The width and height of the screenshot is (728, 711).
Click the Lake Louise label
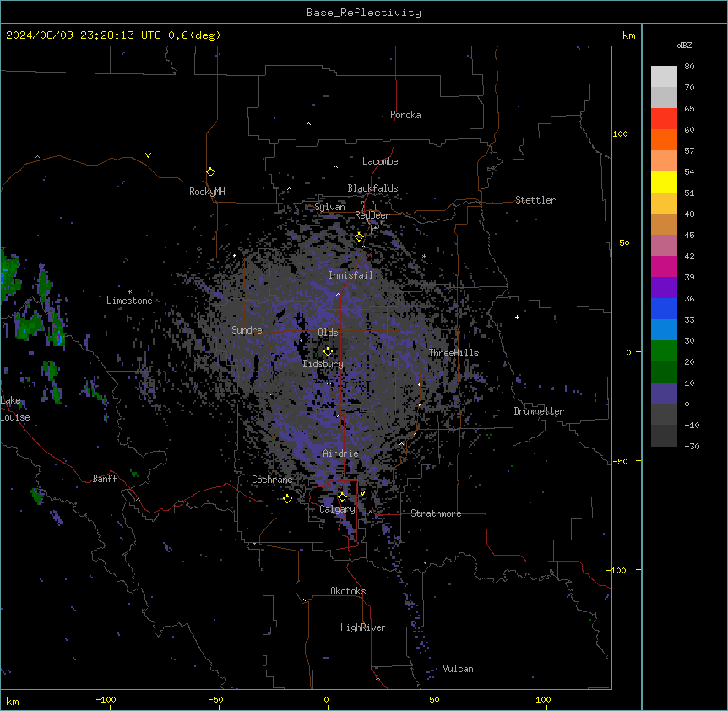pyautogui.click(x=14, y=409)
